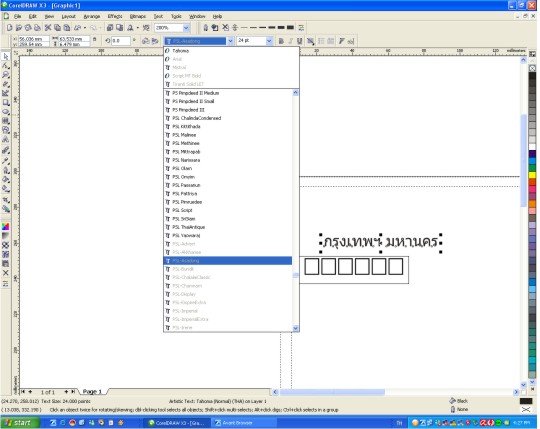Click the Page 1 tab
The width and height of the screenshot is (540, 429).
[x=92, y=391]
